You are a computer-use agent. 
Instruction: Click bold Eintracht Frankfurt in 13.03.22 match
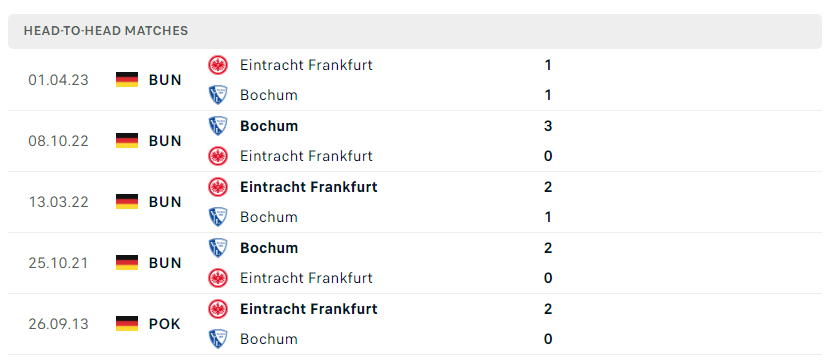click(309, 187)
